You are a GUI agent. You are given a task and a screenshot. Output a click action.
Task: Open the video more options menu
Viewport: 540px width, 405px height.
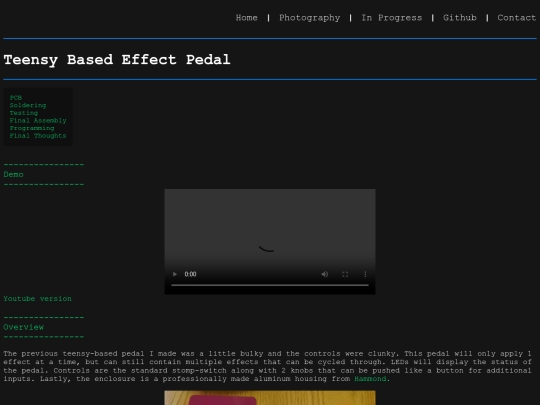(365, 274)
